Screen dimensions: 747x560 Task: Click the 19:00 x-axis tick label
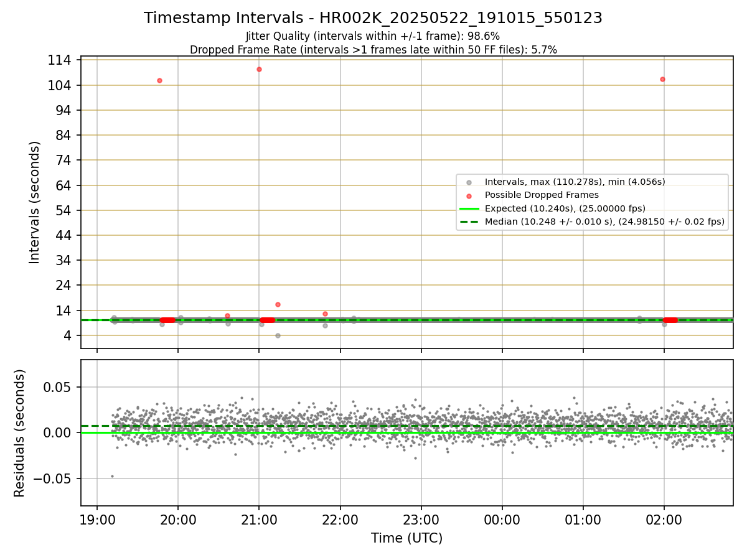97,520
